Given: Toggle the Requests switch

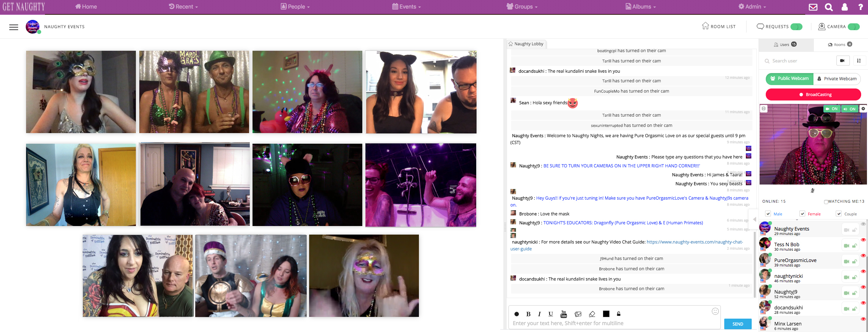Looking at the screenshot, I should (x=796, y=27).
